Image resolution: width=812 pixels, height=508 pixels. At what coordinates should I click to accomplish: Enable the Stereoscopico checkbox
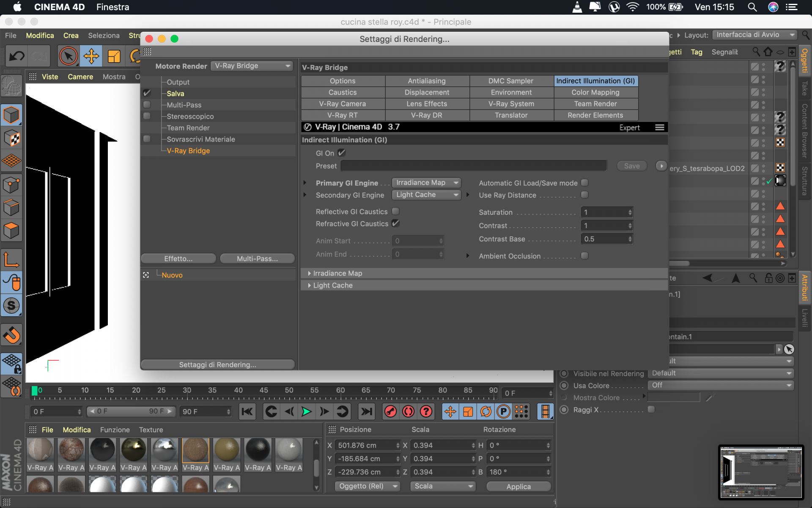(147, 116)
